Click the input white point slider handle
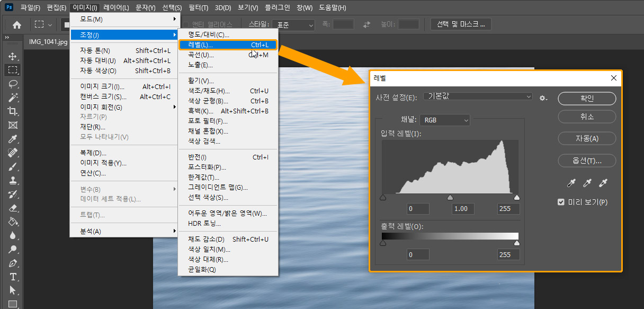 coord(517,197)
